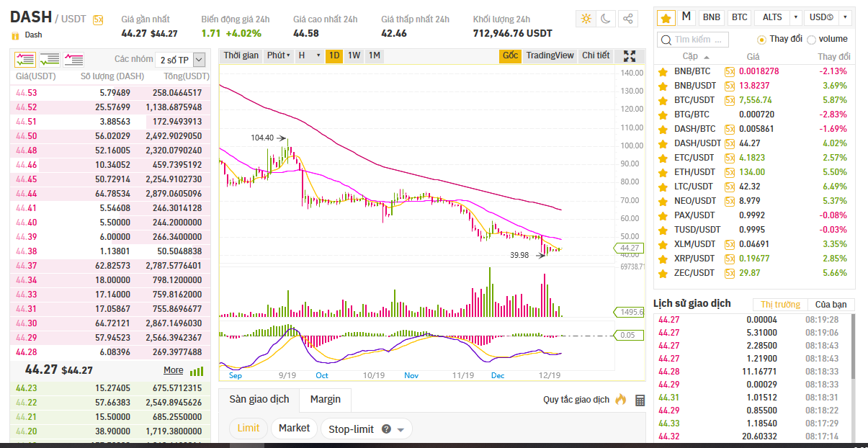This screenshot has width=868, height=448.
Task: Sort the pair list by Giá column
Action: [x=753, y=56]
